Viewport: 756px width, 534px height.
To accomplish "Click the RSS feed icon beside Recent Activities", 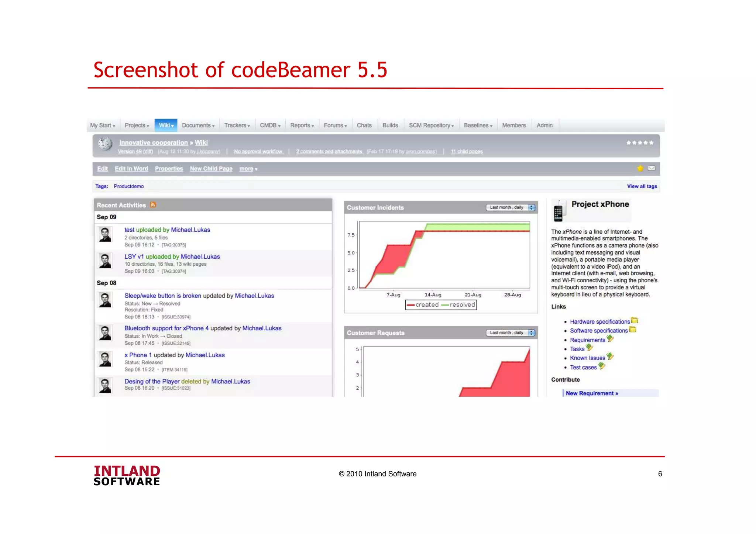I will pyautogui.click(x=153, y=205).
